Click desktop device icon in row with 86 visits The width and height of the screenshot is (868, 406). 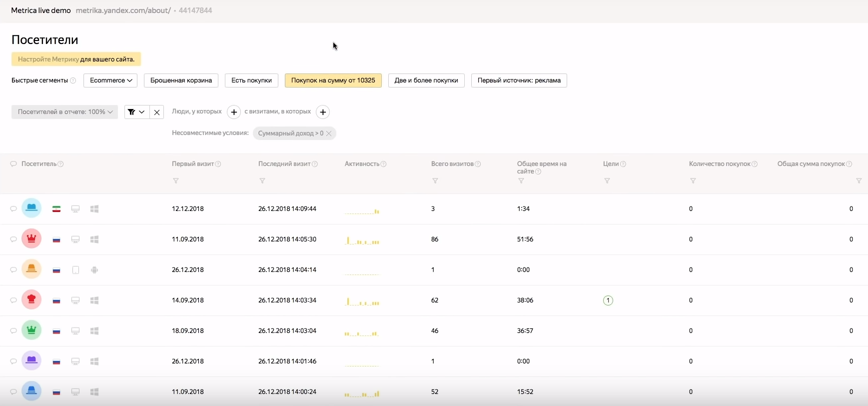click(x=75, y=239)
